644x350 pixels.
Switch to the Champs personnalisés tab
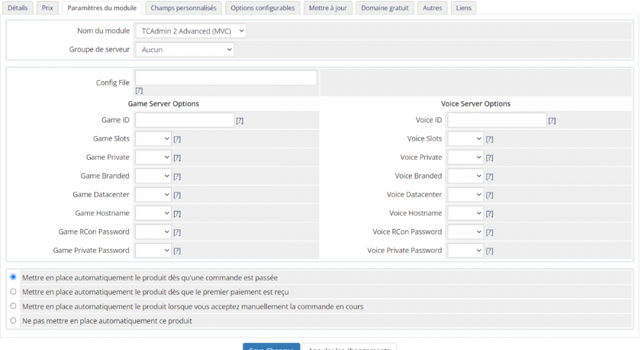tap(184, 8)
